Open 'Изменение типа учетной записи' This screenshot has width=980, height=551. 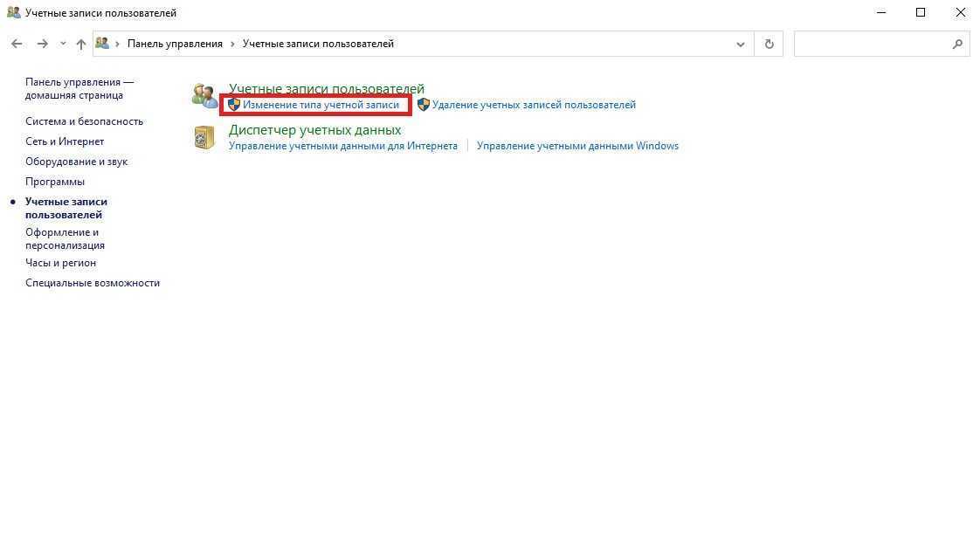click(321, 105)
